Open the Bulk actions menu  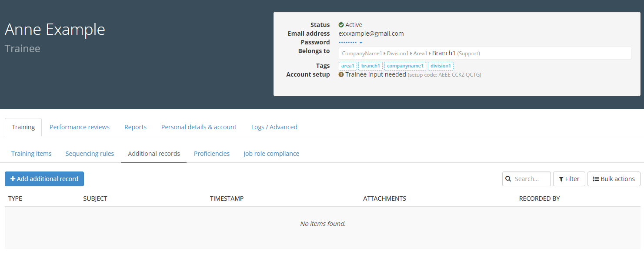(614, 179)
